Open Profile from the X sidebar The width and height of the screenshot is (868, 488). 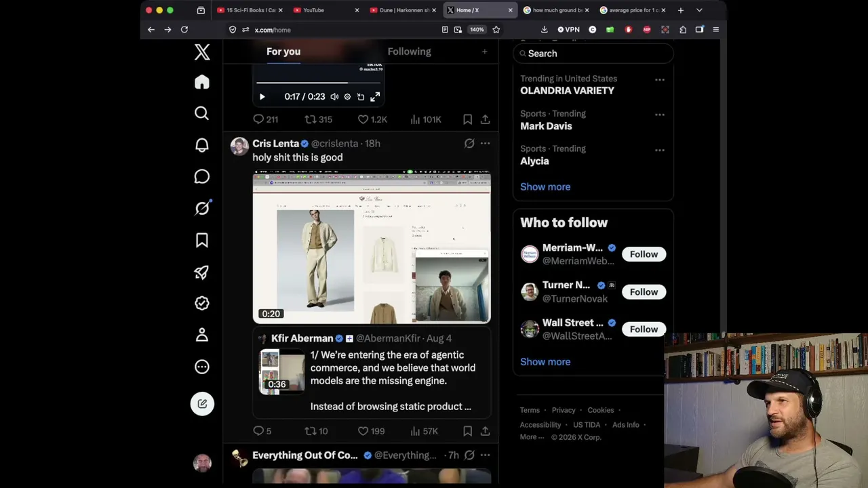[x=202, y=335]
